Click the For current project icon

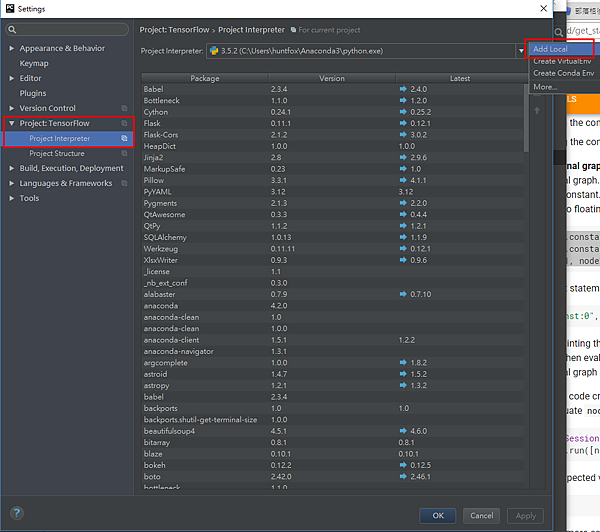pyautogui.click(x=293, y=30)
